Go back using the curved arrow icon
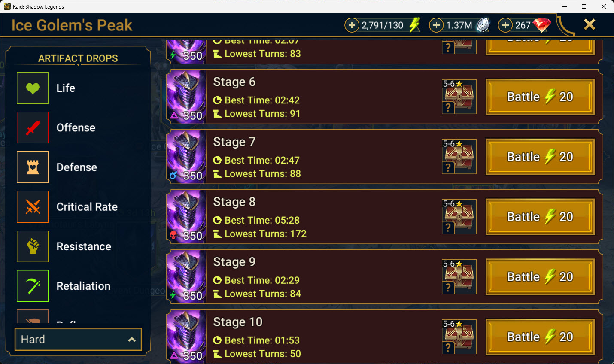The image size is (614, 364). coord(565,25)
